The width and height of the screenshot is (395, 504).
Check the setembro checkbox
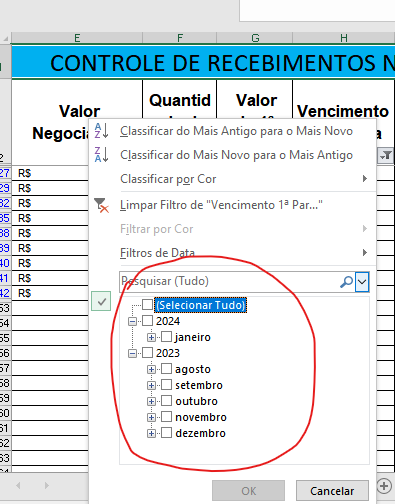click(x=166, y=385)
